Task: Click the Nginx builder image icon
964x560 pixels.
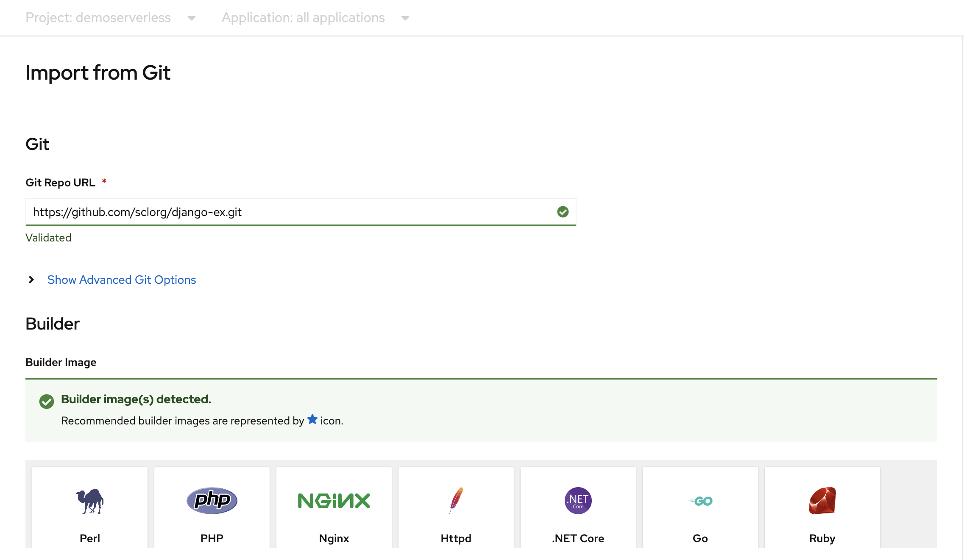Action: pos(334,500)
